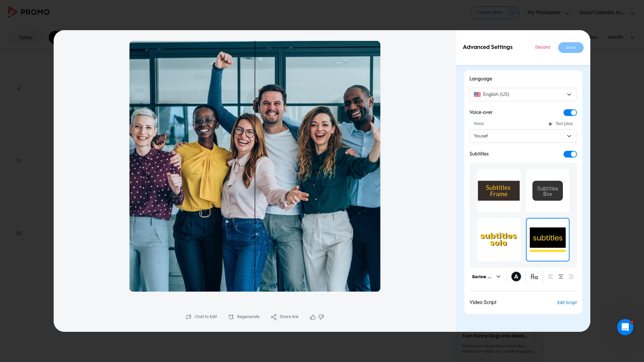Click the Today button
The image size is (644, 362).
tap(25, 38)
